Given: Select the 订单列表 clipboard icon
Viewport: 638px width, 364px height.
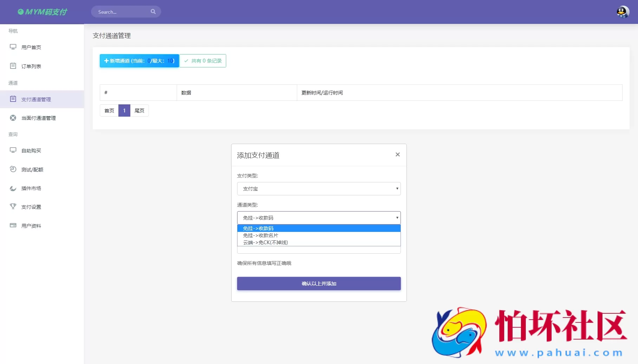Looking at the screenshot, I should [x=13, y=66].
